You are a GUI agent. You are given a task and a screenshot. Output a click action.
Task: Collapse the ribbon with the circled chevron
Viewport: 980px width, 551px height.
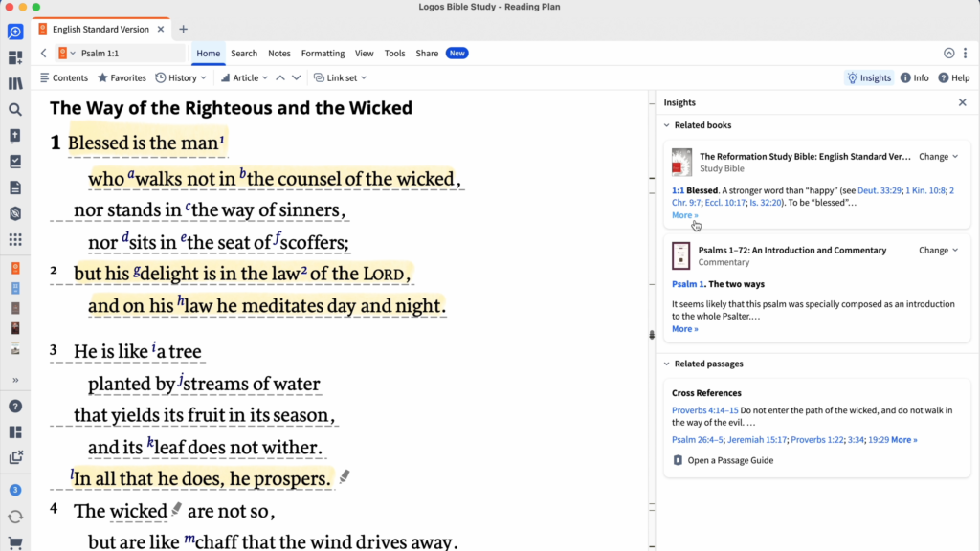click(948, 54)
